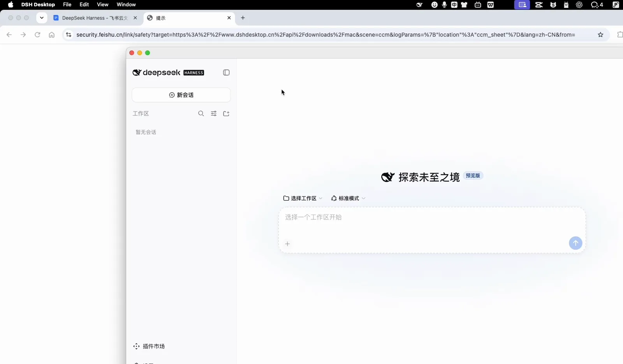Viewport: 623px width, 364px height.
Task: Click the smiley face menu bar icon
Action: coord(435,5)
